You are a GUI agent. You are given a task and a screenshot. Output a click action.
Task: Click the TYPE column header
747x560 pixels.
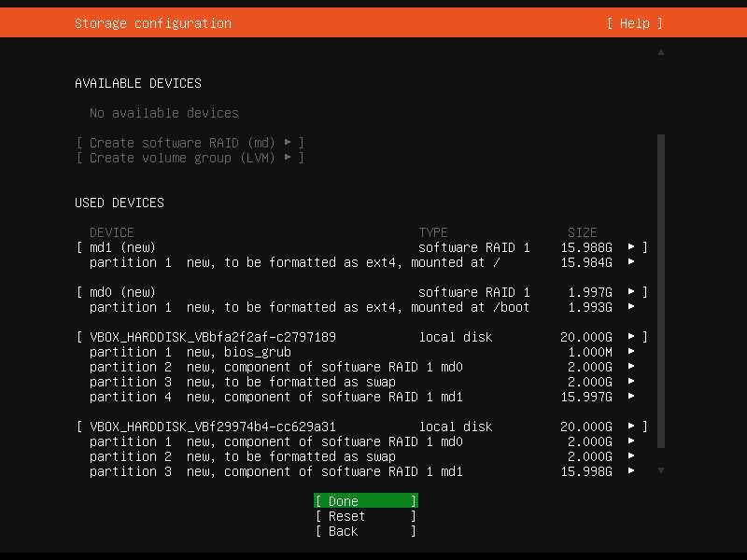point(433,232)
